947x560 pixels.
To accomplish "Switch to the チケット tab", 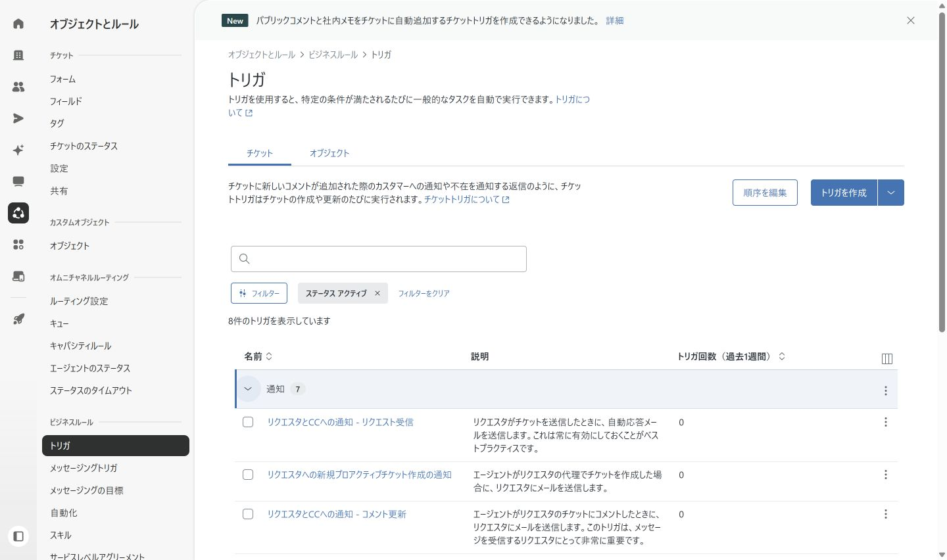I will click(260, 153).
